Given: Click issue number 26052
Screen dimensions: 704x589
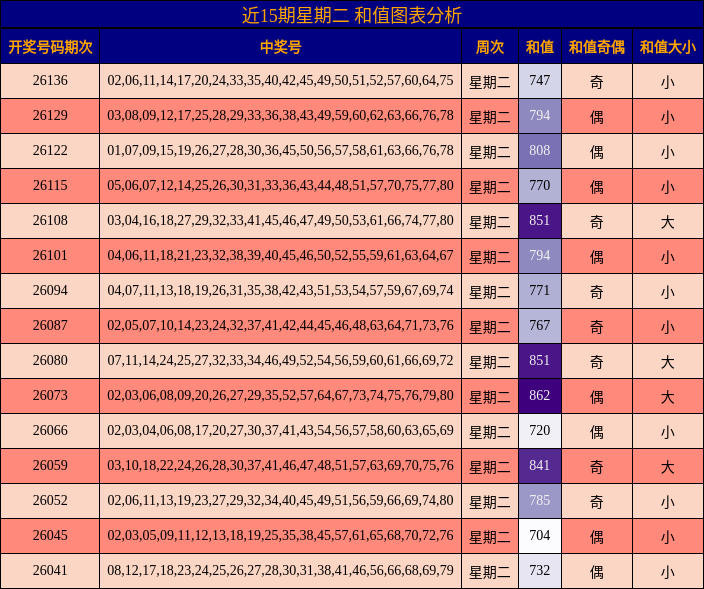Looking at the screenshot, I should pyautogui.click(x=50, y=501).
